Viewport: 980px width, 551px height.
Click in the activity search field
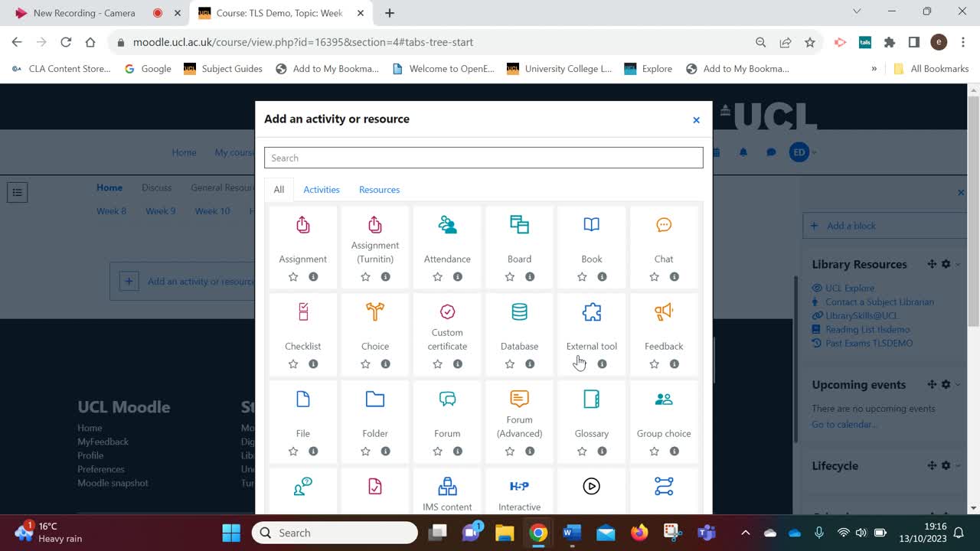(x=483, y=158)
